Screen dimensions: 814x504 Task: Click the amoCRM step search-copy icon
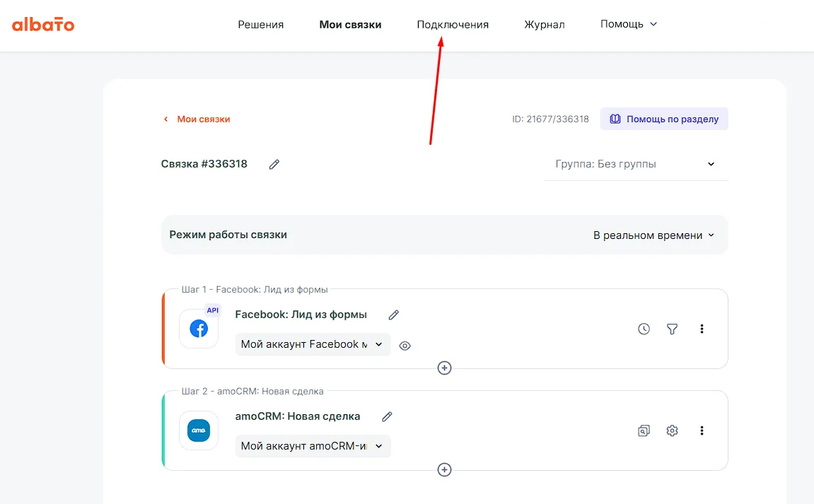[x=644, y=430]
